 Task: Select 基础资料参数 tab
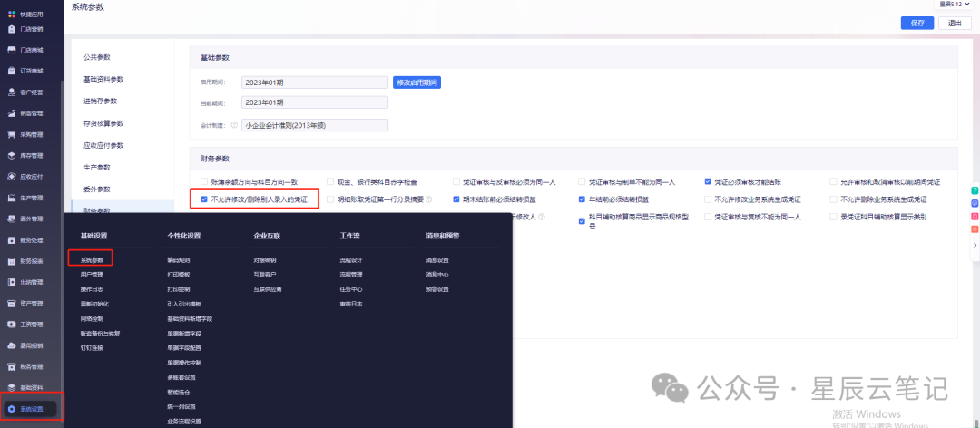coord(103,80)
